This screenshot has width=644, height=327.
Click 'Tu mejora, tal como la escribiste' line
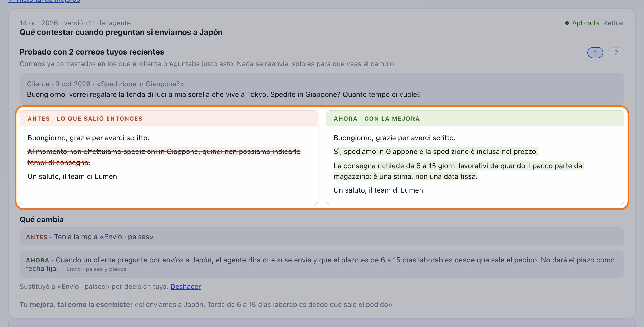206,305
